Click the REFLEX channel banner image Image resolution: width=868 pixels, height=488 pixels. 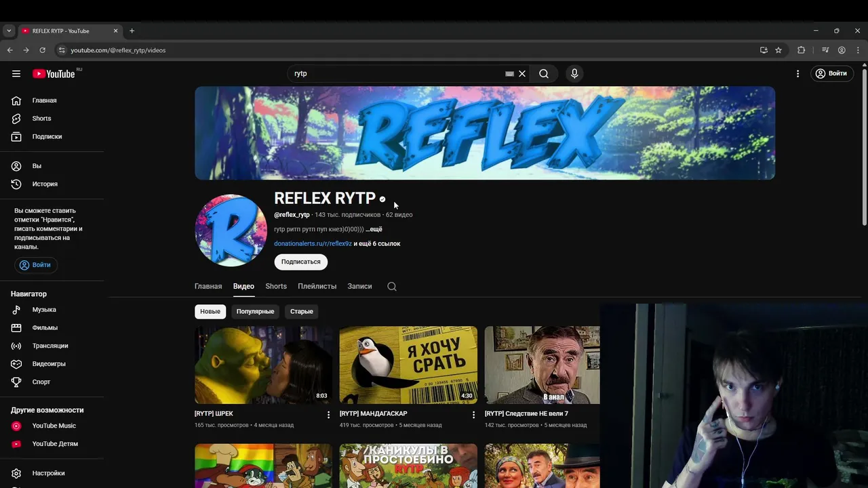pos(485,133)
